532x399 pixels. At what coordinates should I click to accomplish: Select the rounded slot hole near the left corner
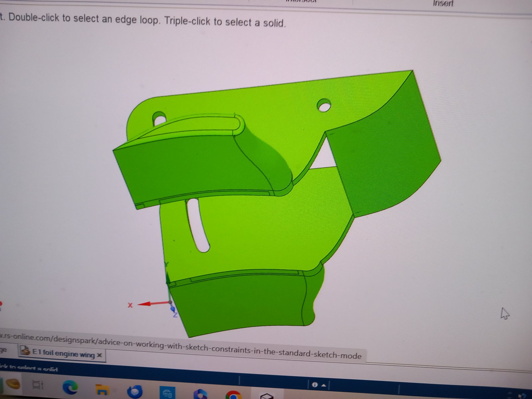[x=159, y=119]
